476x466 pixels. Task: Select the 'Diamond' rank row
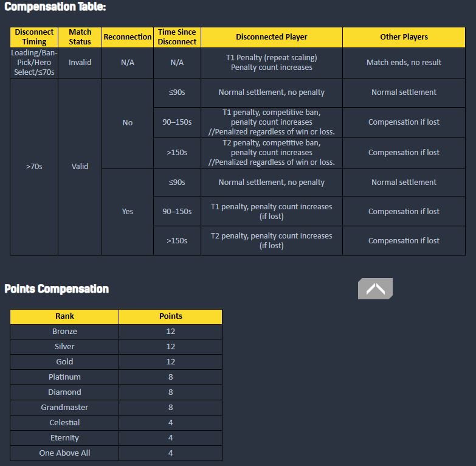coord(116,392)
